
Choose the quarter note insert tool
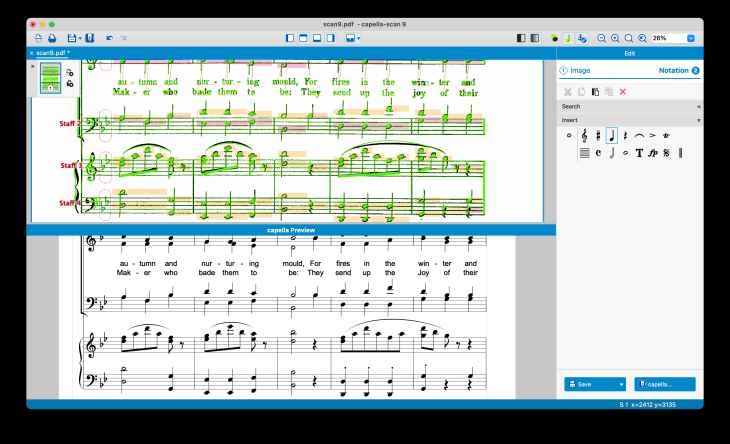[611, 135]
